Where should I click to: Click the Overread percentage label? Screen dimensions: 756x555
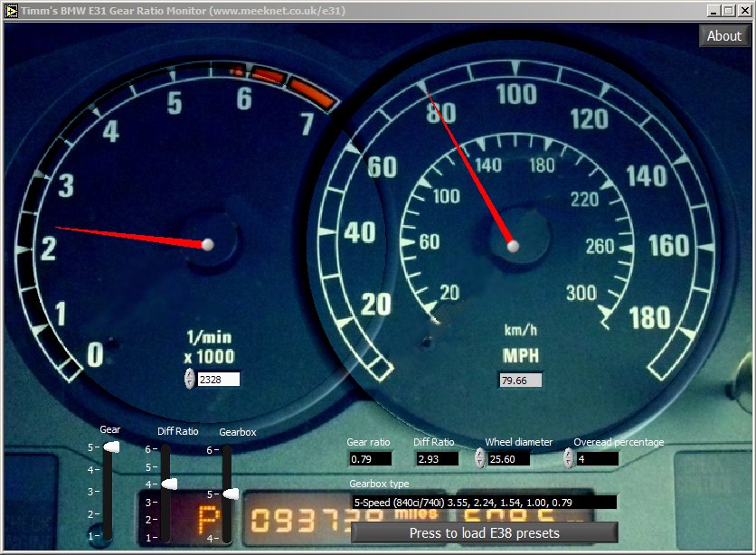coord(619,442)
